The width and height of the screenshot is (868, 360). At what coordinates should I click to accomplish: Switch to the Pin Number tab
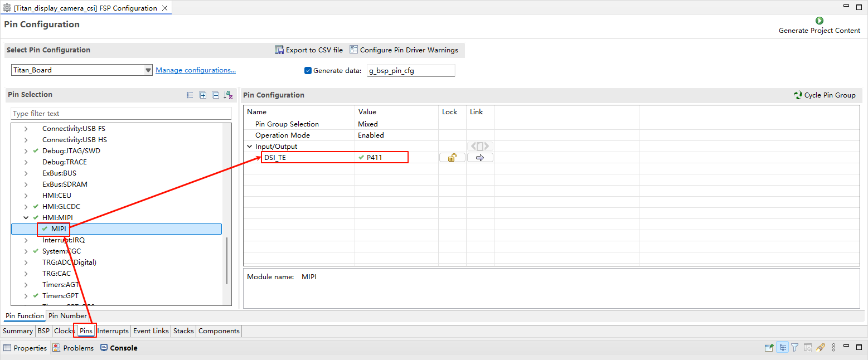(x=67, y=316)
